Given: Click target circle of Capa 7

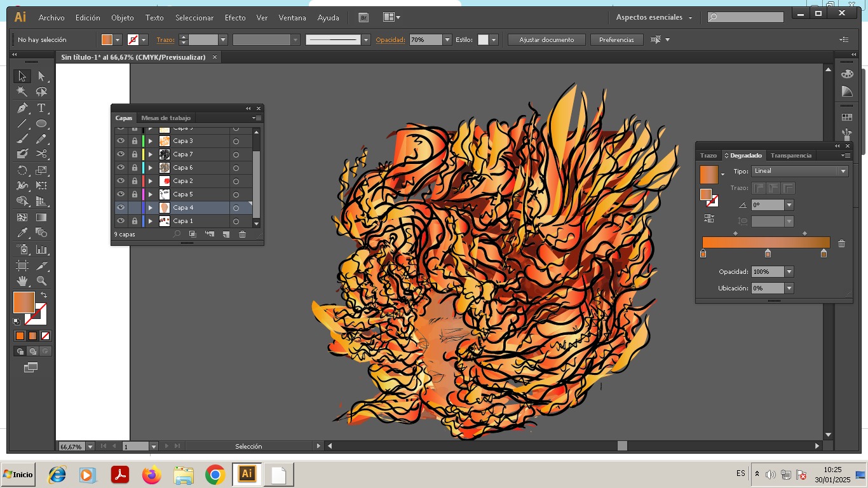Looking at the screenshot, I should coord(236,154).
